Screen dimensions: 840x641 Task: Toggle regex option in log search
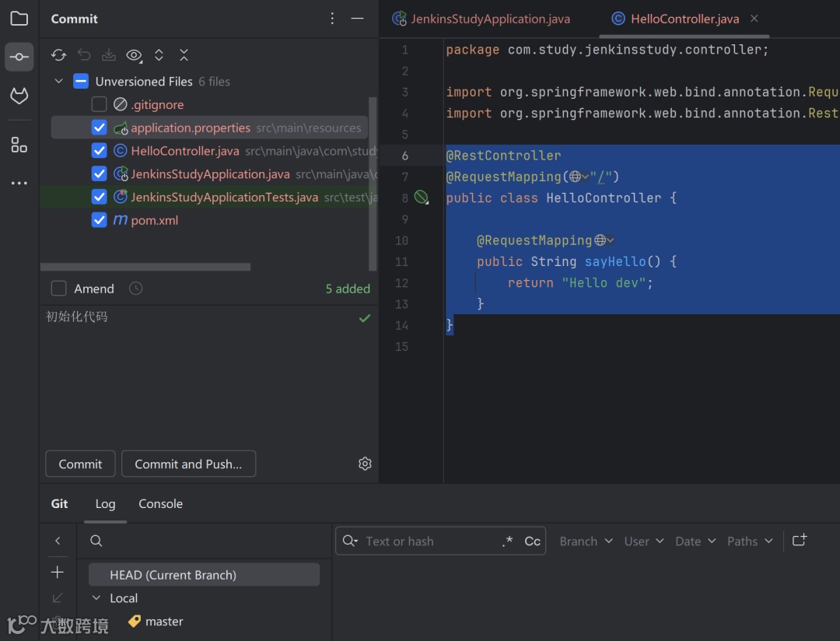tap(507, 541)
